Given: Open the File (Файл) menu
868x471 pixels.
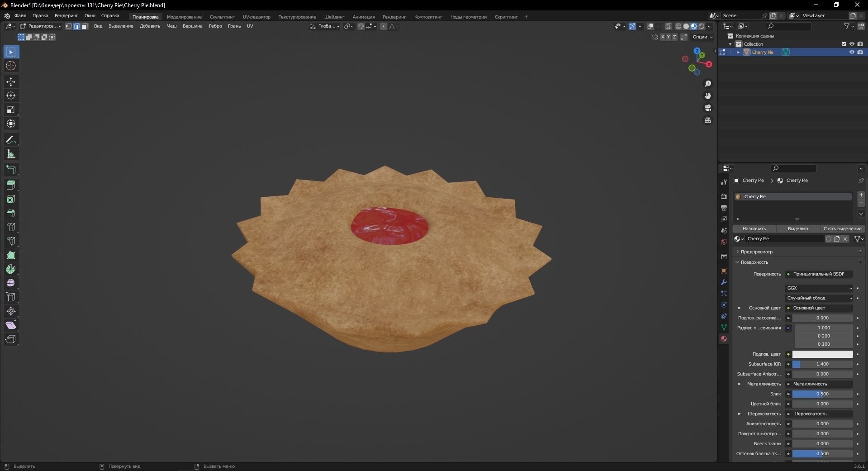Looking at the screenshot, I should pyautogui.click(x=20, y=16).
